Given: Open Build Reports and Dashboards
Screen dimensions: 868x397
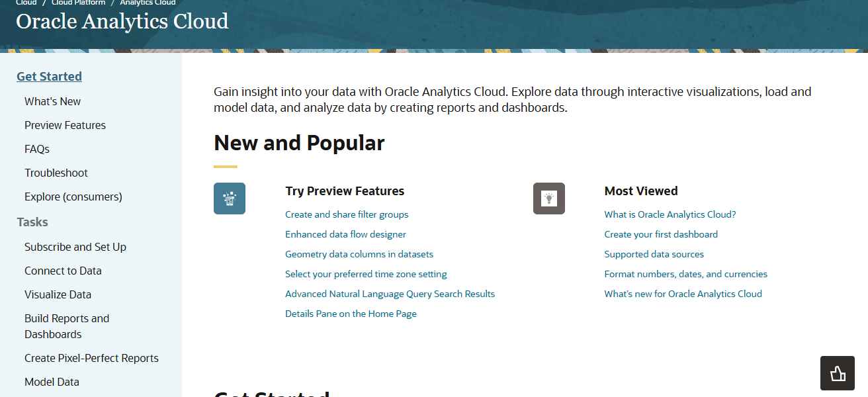Looking at the screenshot, I should point(67,326).
